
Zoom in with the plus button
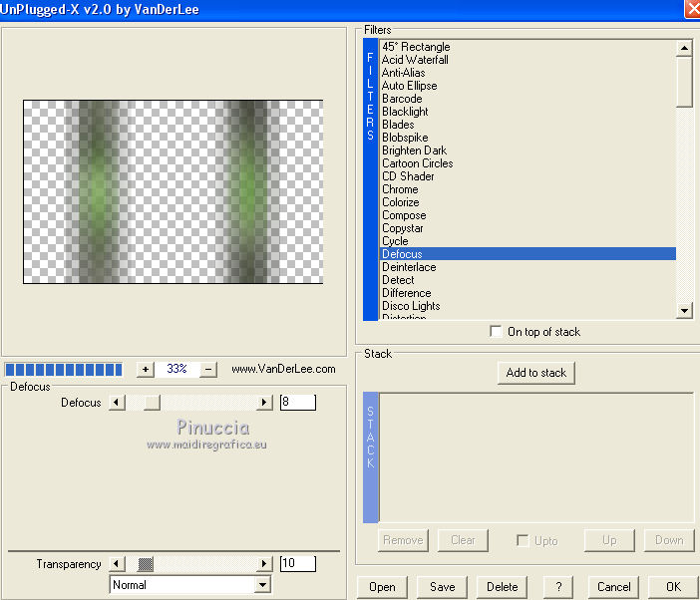tap(146, 370)
